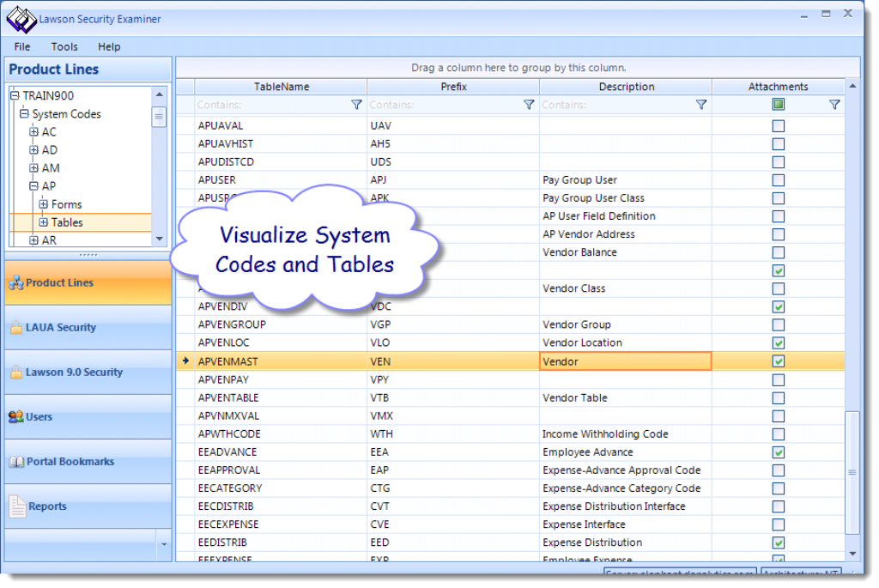
Task: Click the product tree scroll down arrow
Action: click(159, 239)
